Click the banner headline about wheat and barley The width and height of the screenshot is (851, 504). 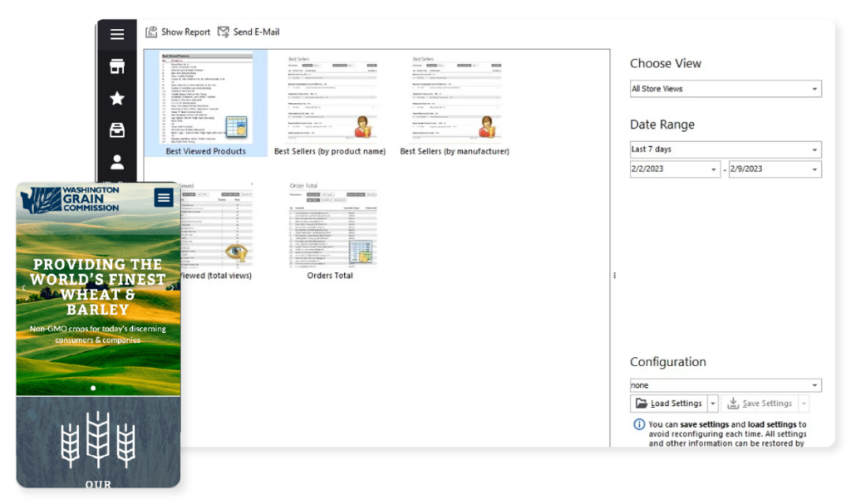[98, 287]
